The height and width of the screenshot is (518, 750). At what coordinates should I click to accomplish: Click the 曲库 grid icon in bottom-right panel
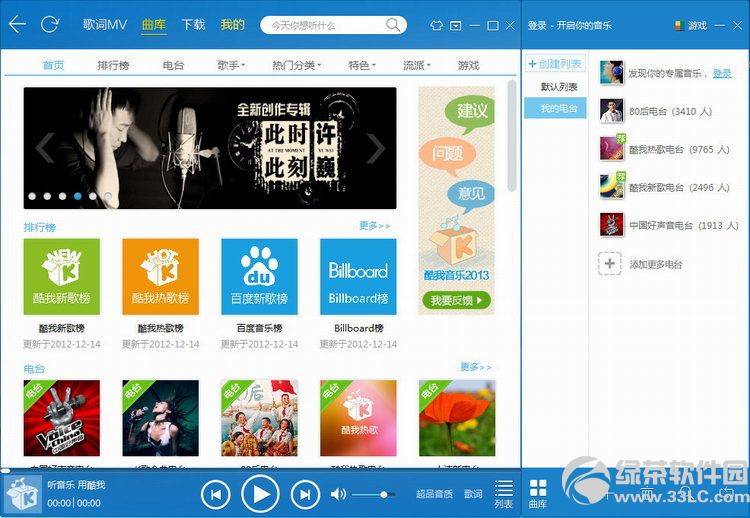pos(538,494)
